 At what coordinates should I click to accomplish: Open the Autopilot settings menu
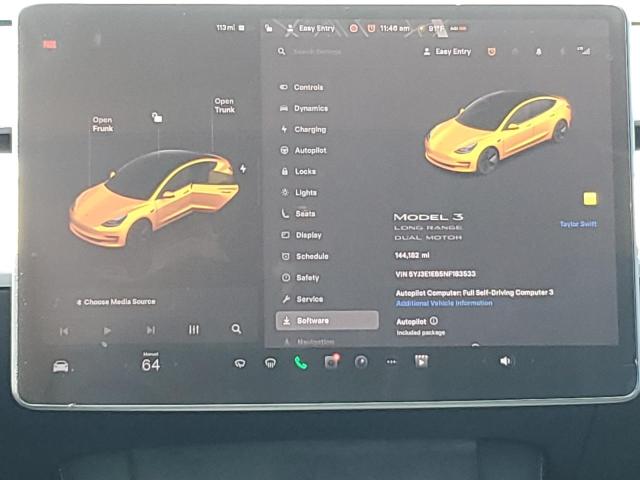coord(303,150)
